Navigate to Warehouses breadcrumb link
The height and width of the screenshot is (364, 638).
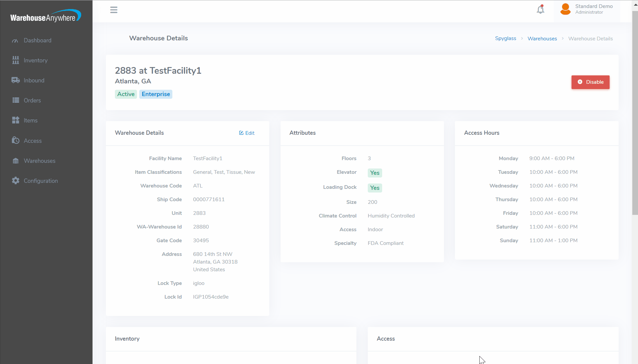pos(542,39)
